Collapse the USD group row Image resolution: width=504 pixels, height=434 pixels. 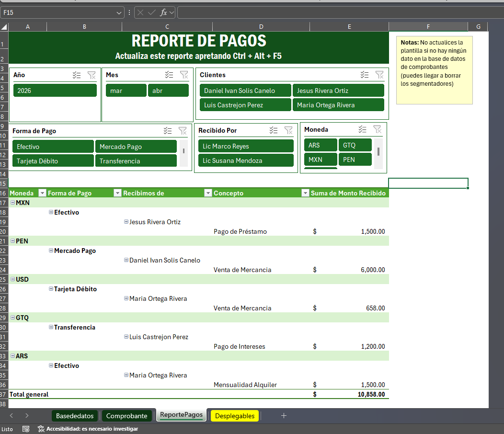click(13, 279)
